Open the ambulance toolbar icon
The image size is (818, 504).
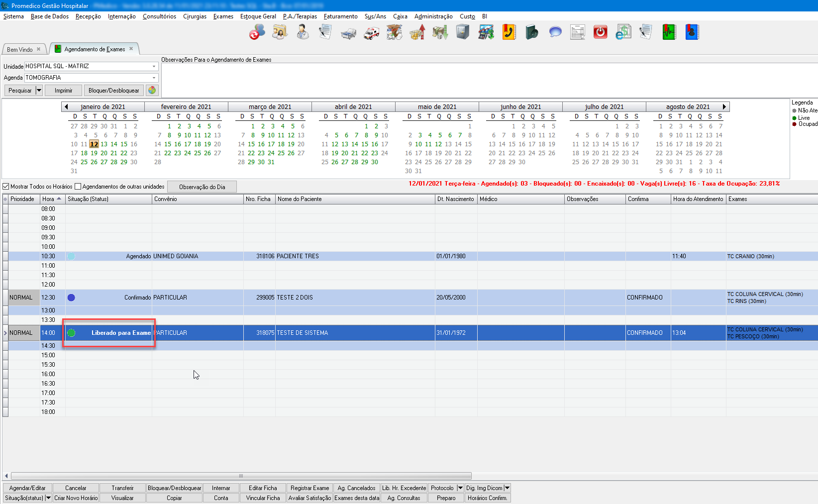pyautogui.click(x=371, y=33)
